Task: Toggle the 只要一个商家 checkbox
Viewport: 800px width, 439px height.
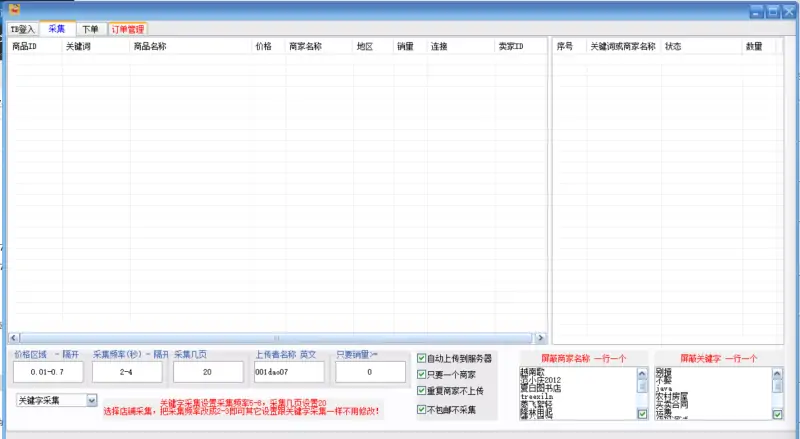Action: (x=421, y=375)
